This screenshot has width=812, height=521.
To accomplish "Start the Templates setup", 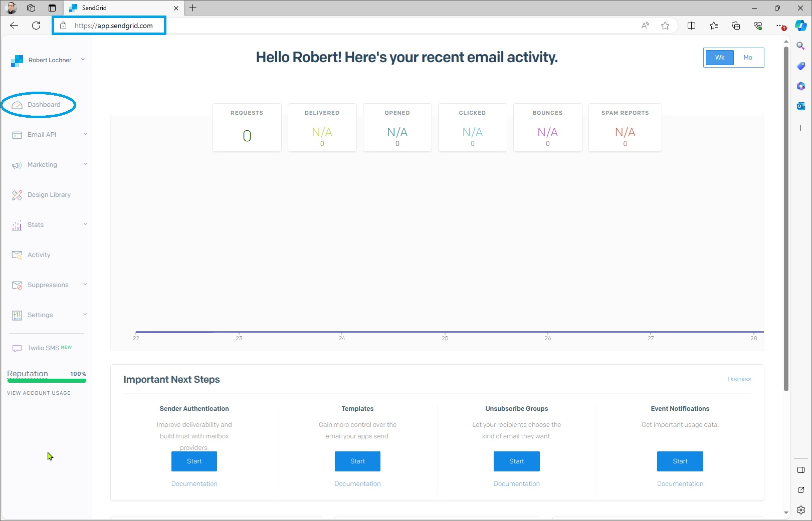I will click(x=357, y=461).
